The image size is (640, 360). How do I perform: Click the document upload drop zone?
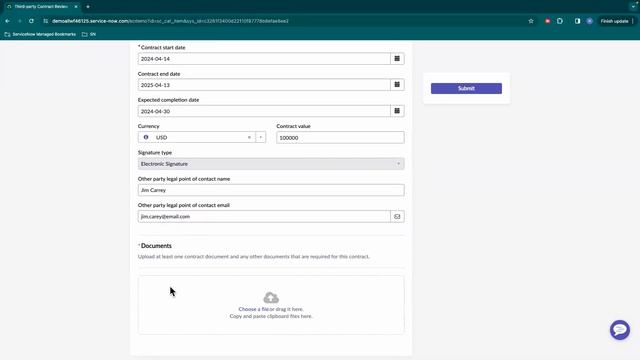[x=271, y=305]
